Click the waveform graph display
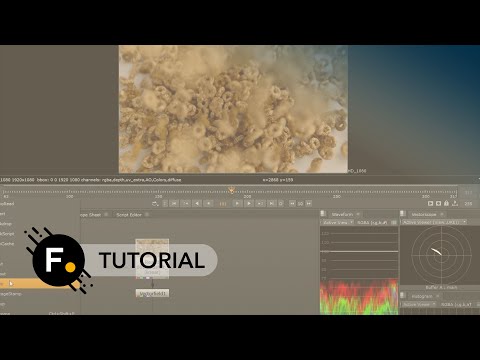The image size is (480, 360). [359, 271]
